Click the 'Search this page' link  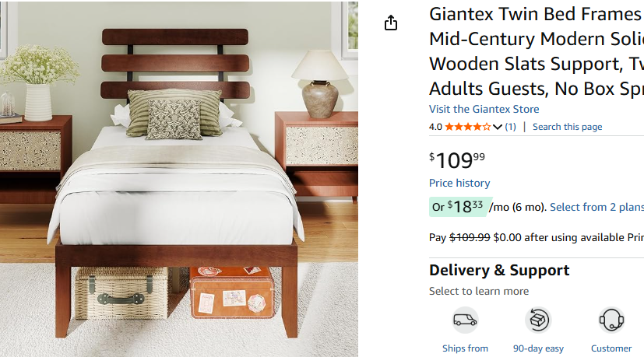coord(567,127)
